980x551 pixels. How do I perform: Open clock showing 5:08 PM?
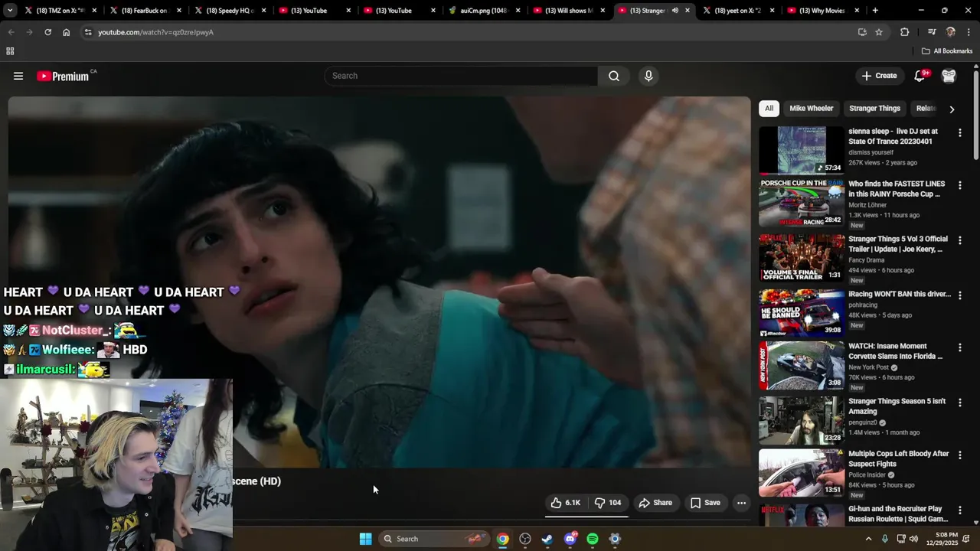tap(946, 534)
